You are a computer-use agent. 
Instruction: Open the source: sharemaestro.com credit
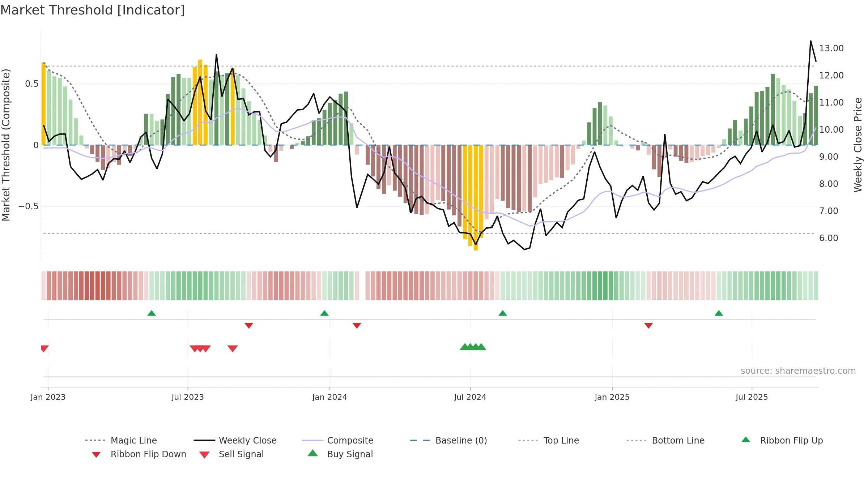[x=798, y=371]
